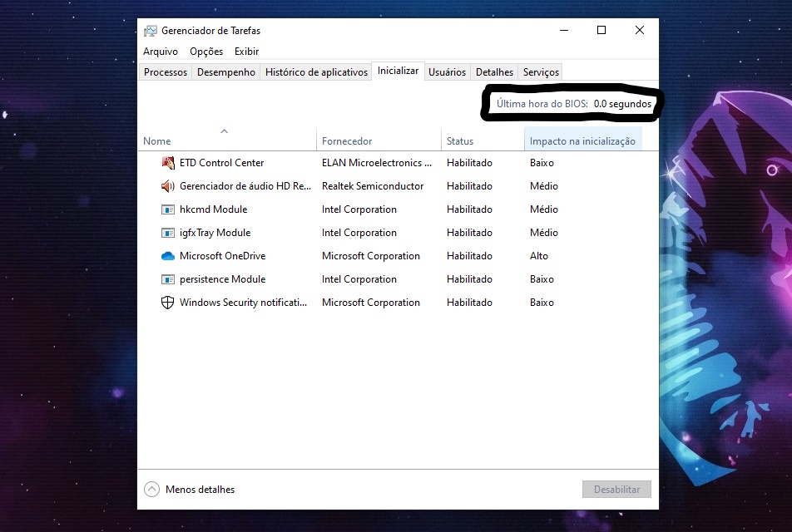The height and width of the screenshot is (532, 792).
Task: Click Habilitado status of Windows Security
Action: pyautogui.click(x=469, y=303)
